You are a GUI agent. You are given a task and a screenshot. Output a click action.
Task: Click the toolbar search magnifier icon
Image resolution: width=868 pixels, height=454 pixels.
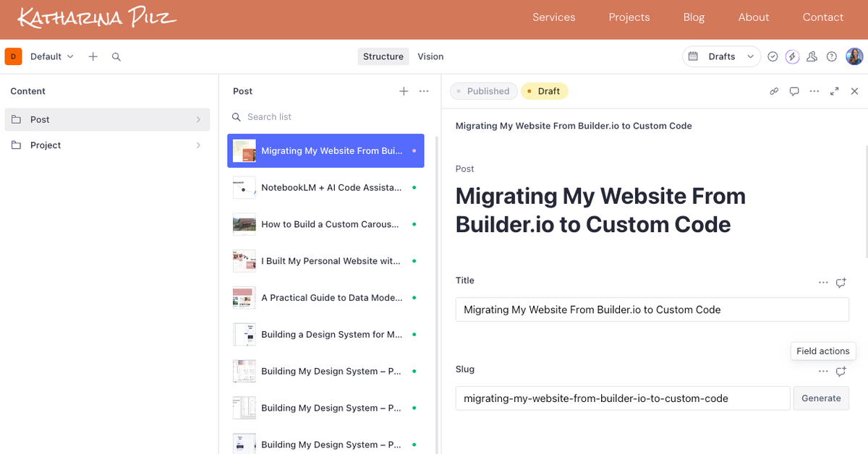click(116, 56)
